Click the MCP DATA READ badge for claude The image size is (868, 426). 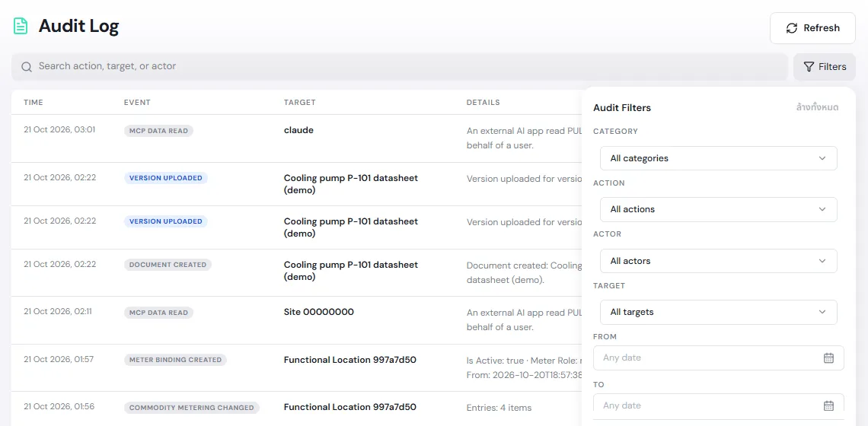point(158,131)
